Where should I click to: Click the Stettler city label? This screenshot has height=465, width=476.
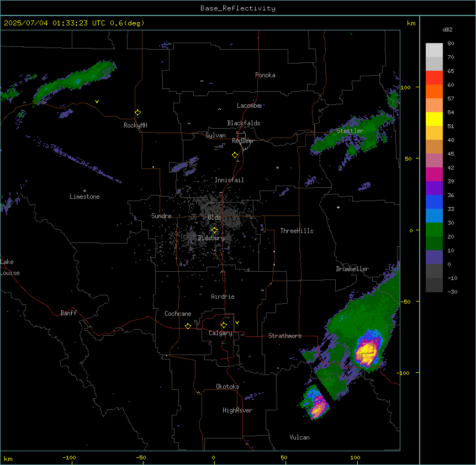(x=350, y=131)
